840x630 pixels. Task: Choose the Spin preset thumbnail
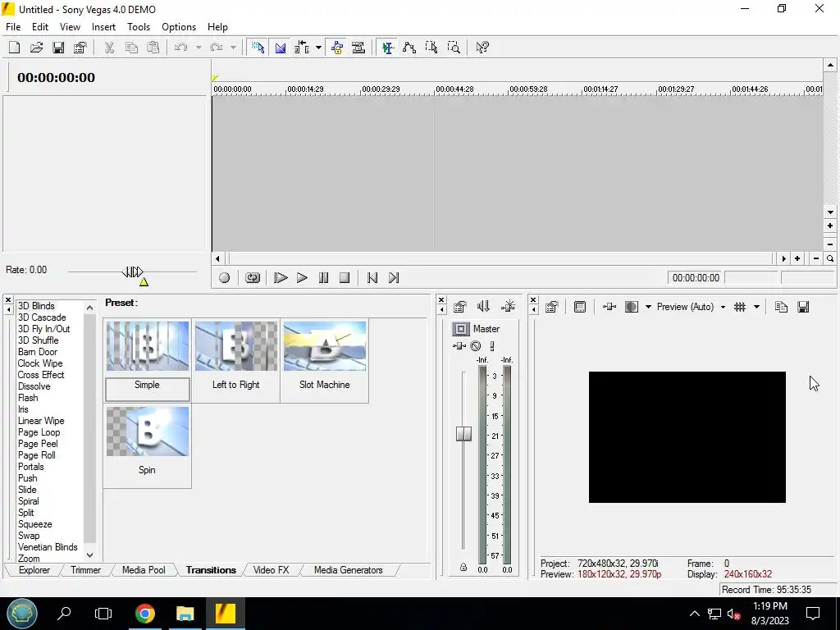click(x=148, y=431)
